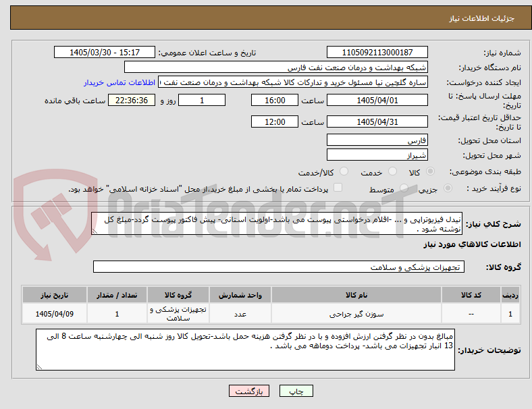532x409 pixels.
Task: Click the announcement date and time field
Action: click(105, 52)
